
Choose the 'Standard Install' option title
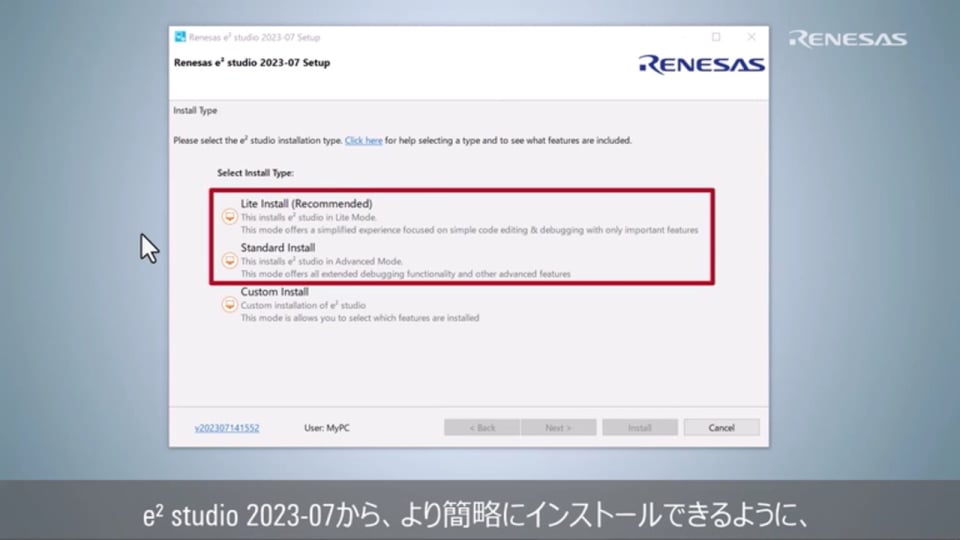point(278,248)
